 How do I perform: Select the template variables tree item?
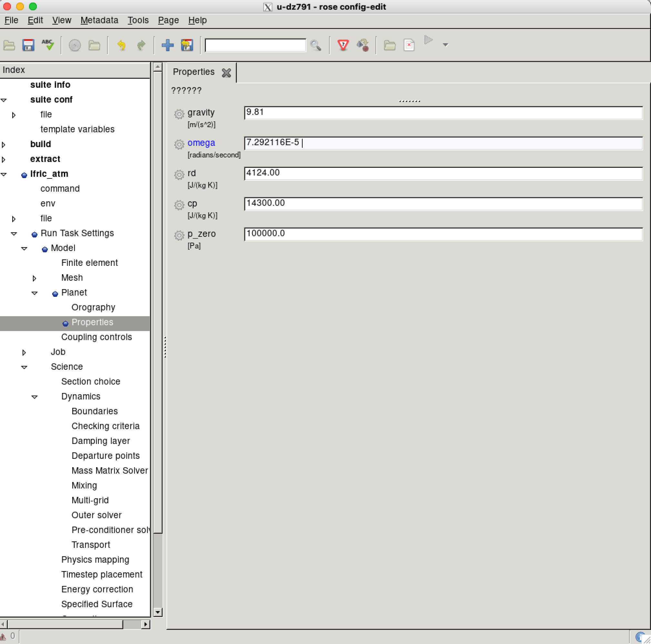coord(77,129)
